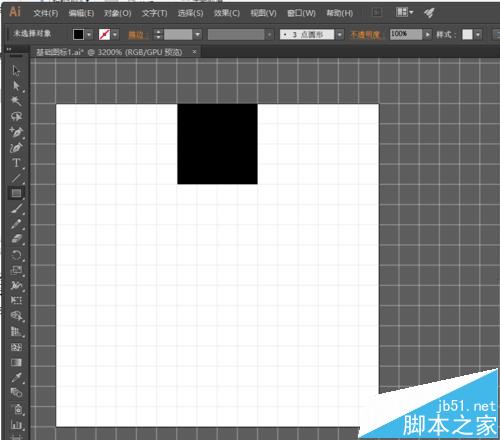Viewport: 500px width, 440px height.
Task: Select the Direct Selection tool
Action: click(x=16, y=86)
